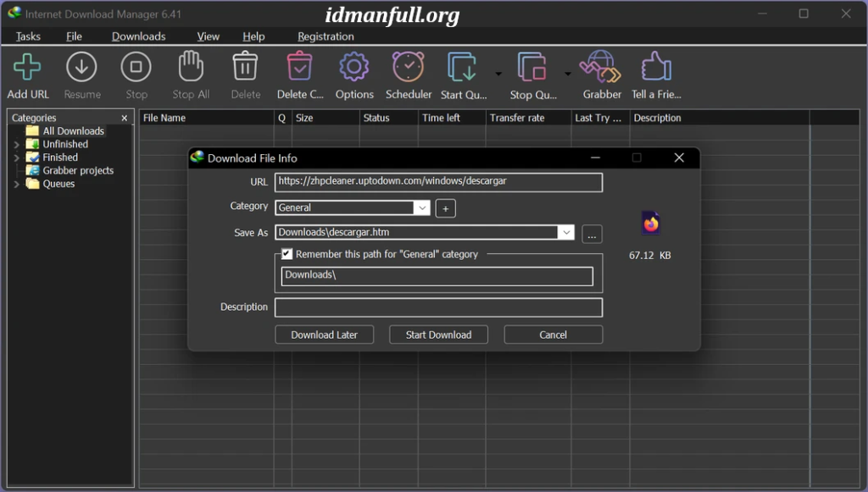Click the Tell a Friend thumbs-up icon
868x492 pixels.
coord(655,68)
